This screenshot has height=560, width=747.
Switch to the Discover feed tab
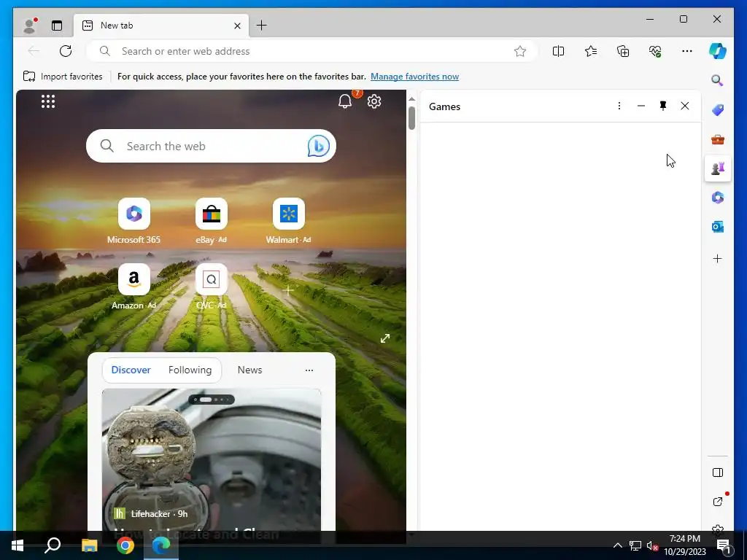tap(131, 370)
